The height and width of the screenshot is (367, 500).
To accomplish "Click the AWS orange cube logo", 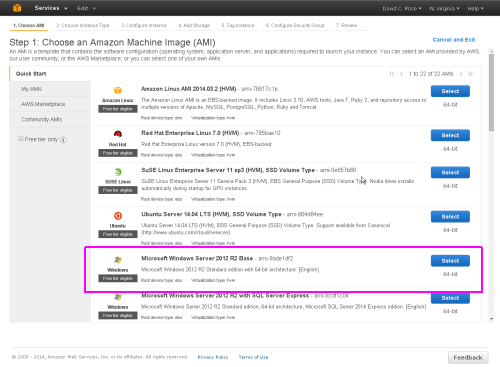I will point(17,8).
